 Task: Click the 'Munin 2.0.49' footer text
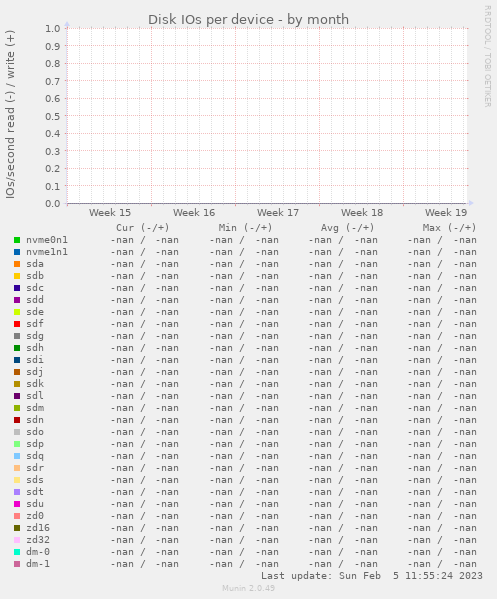click(x=248, y=588)
